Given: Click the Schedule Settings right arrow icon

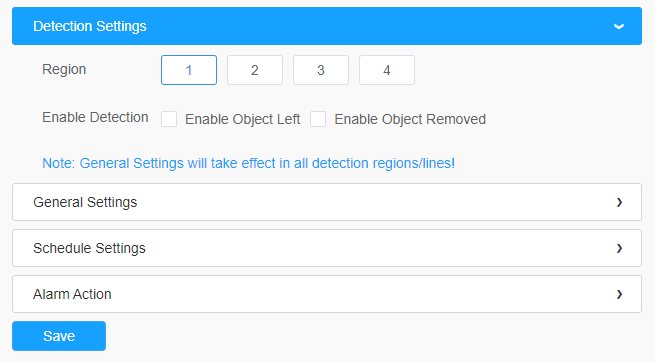Looking at the screenshot, I should (x=619, y=248).
